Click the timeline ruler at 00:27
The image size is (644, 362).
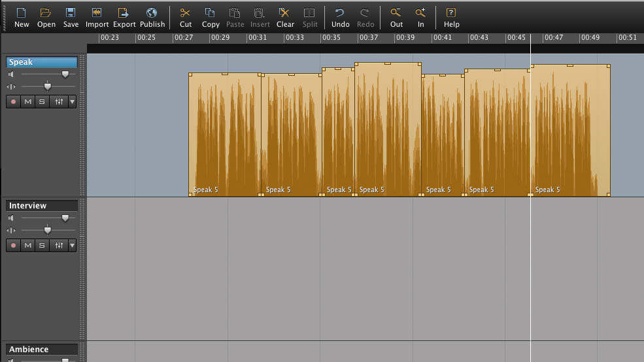click(x=183, y=38)
